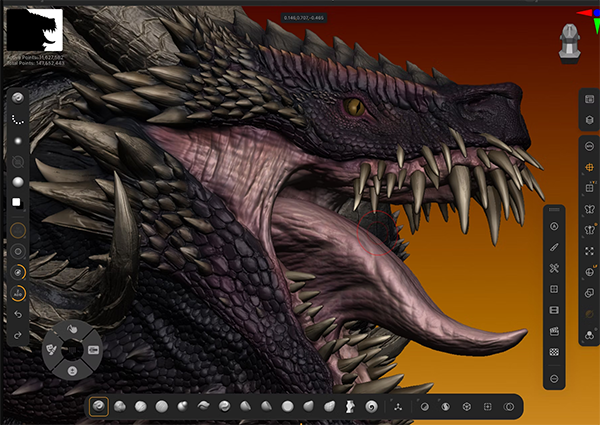Open the stacked layers icon in the right panel
The image size is (600, 425).
(554, 310)
